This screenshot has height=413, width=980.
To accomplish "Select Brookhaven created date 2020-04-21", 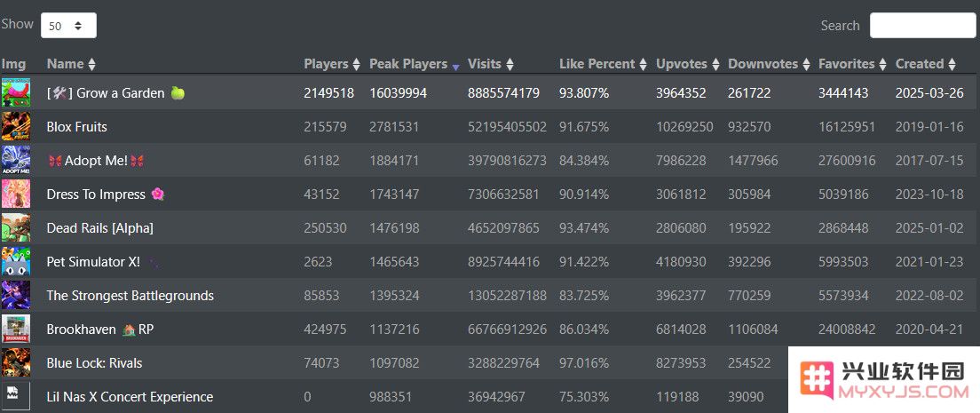I will point(929,330).
